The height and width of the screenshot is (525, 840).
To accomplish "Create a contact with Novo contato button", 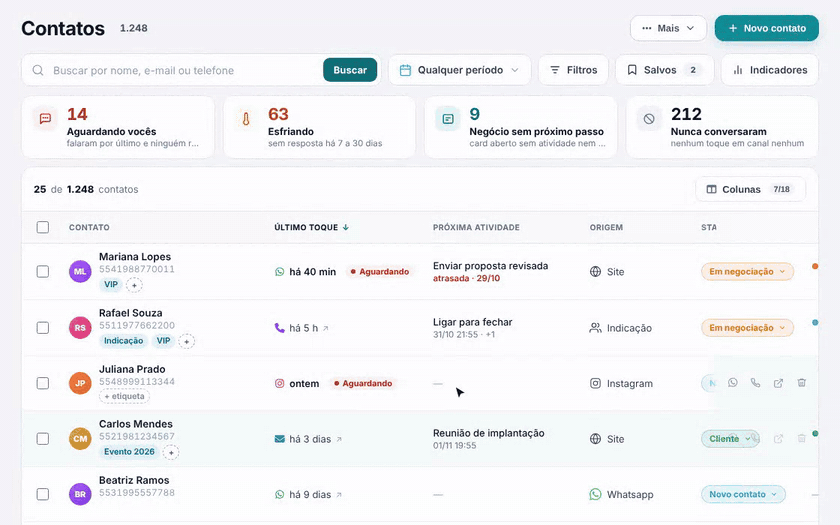I will click(767, 28).
